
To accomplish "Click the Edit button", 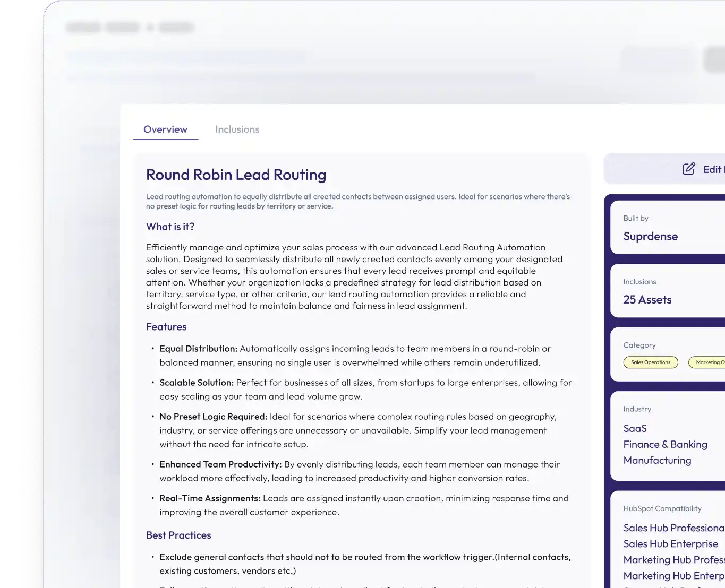I will pos(664,169).
